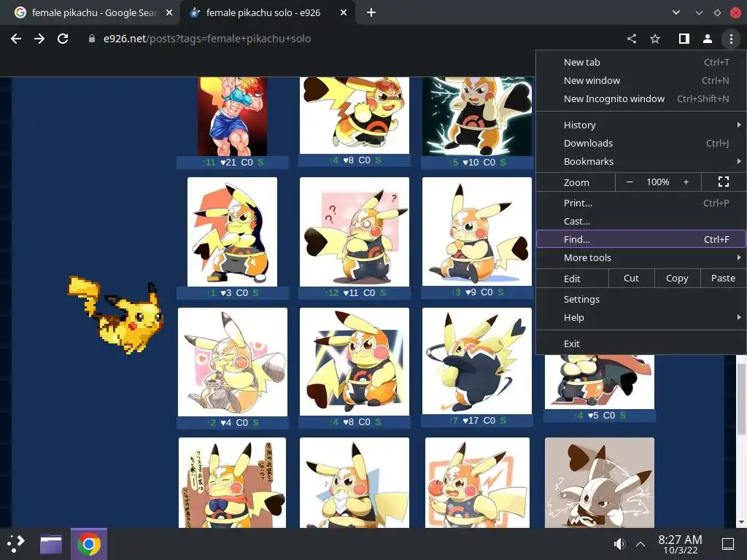The height and width of the screenshot is (560, 747).
Task: Enter fullscreen mode from Zoom row
Action: pyautogui.click(x=723, y=182)
